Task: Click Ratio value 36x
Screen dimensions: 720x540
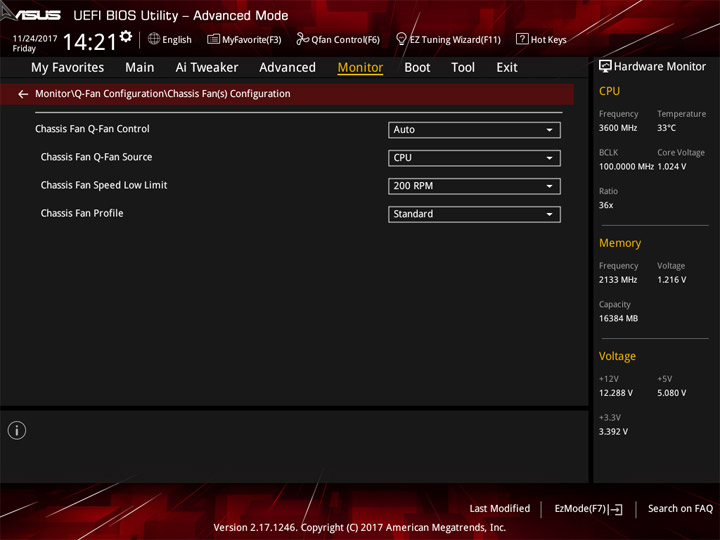Action: (x=606, y=205)
